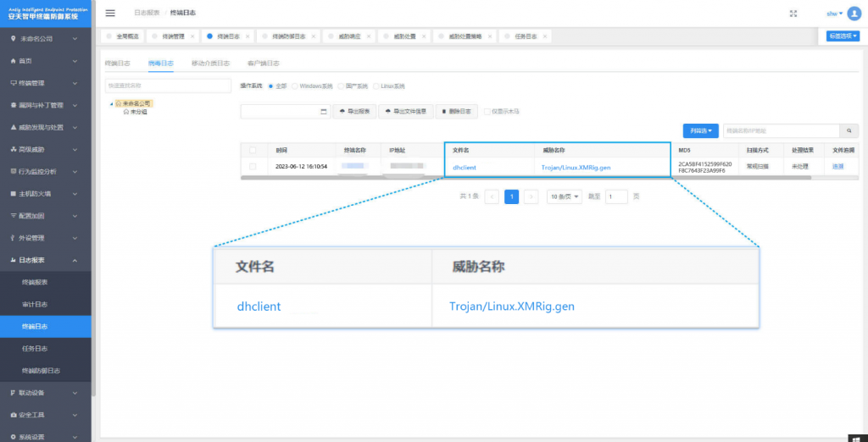Select the Windows系统 radio option
Viewport: 868px width, 442px height.
click(x=294, y=86)
